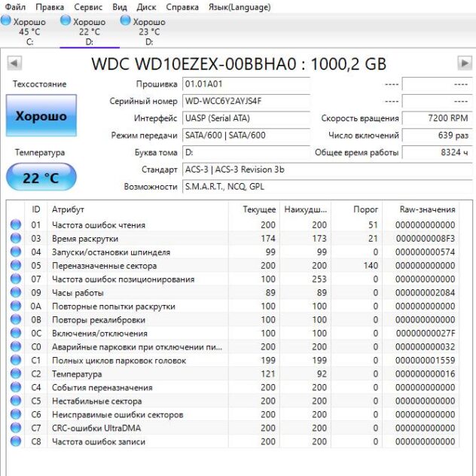Click status icon of attribute C6
This screenshot has width=476, height=476.
[16, 414]
